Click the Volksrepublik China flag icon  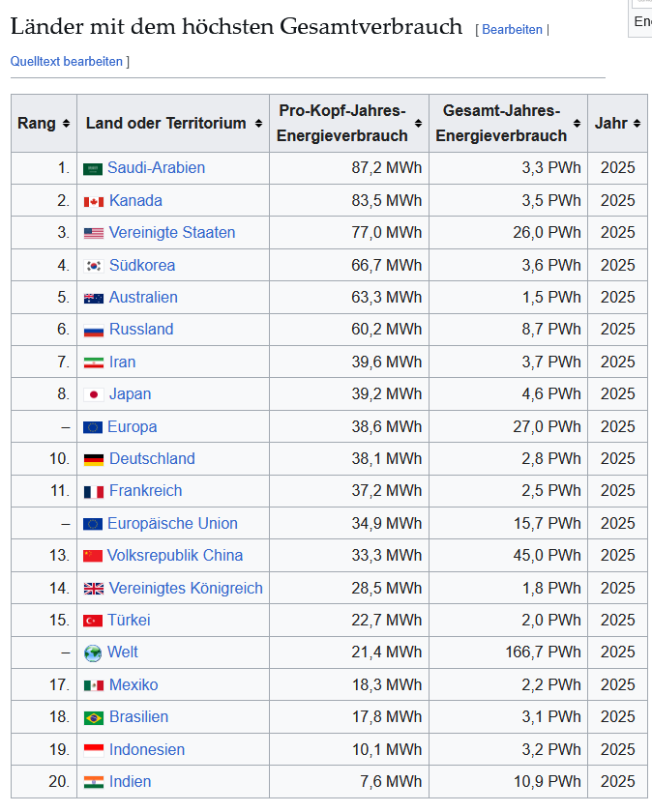tap(93, 556)
